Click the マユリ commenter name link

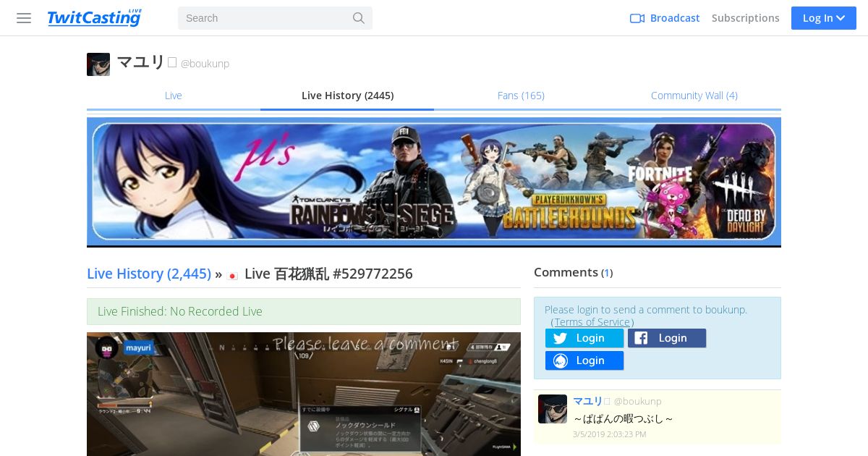[587, 401]
